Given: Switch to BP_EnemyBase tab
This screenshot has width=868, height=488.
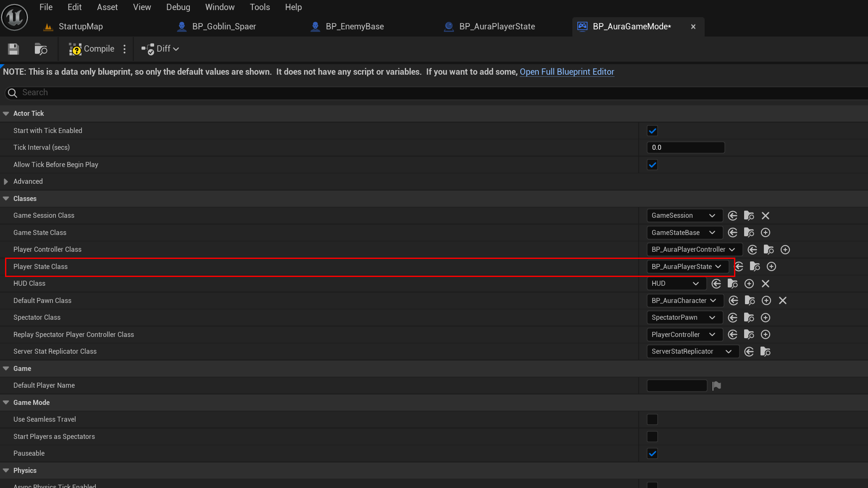Looking at the screenshot, I should [x=354, y=26].
